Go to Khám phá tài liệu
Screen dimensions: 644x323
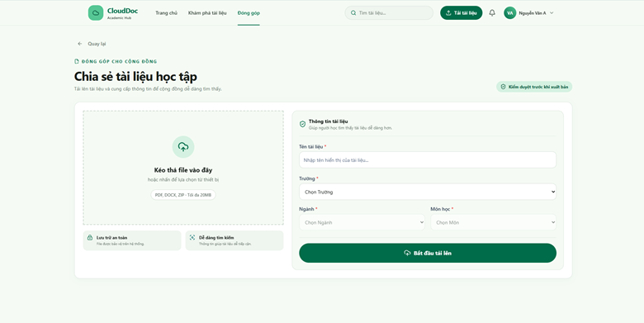(x=207, y=13)
